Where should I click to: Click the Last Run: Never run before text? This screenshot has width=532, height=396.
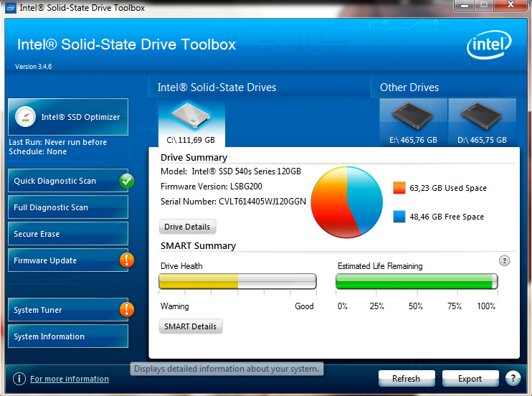[57, 142]
